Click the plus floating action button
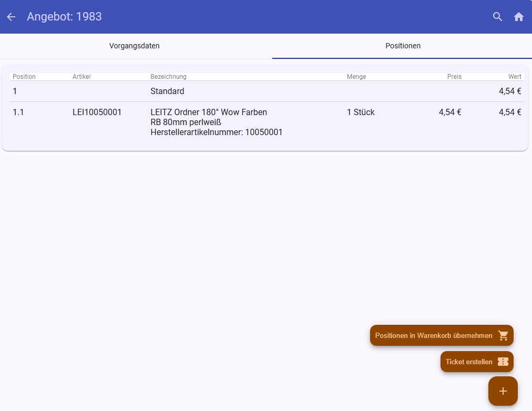This screenshot has height=411, width=532. click(503, 391)
